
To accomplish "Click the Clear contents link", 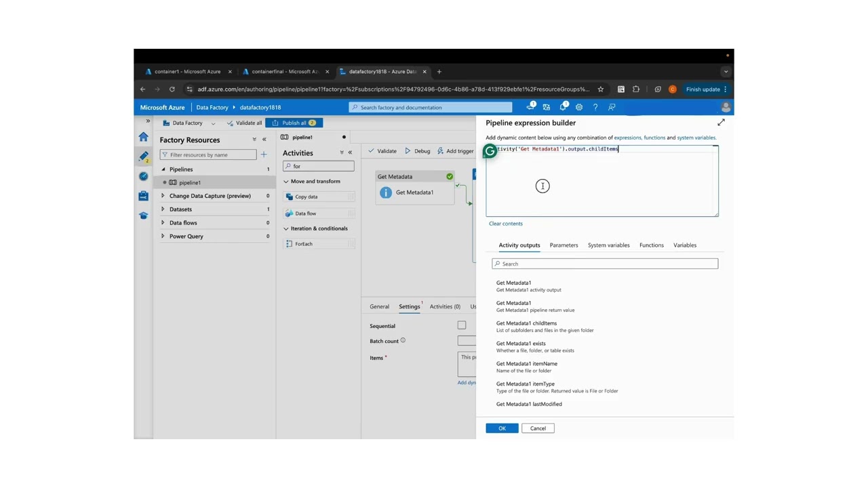I will [x=506, y=224].
